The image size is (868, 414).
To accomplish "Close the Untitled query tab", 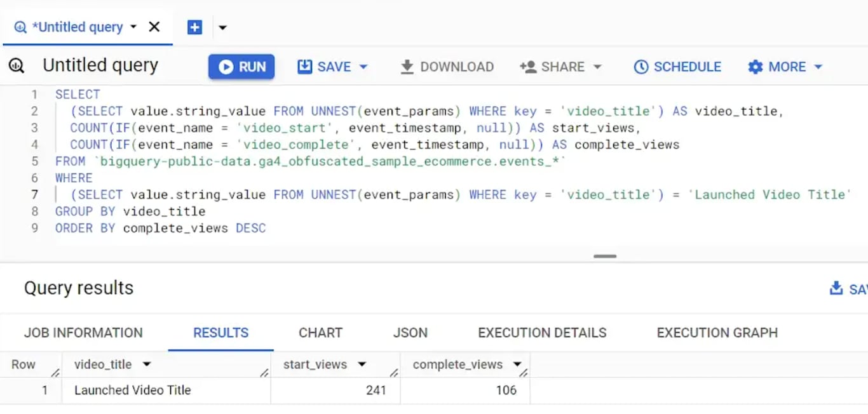I will (x=154, y=27).
